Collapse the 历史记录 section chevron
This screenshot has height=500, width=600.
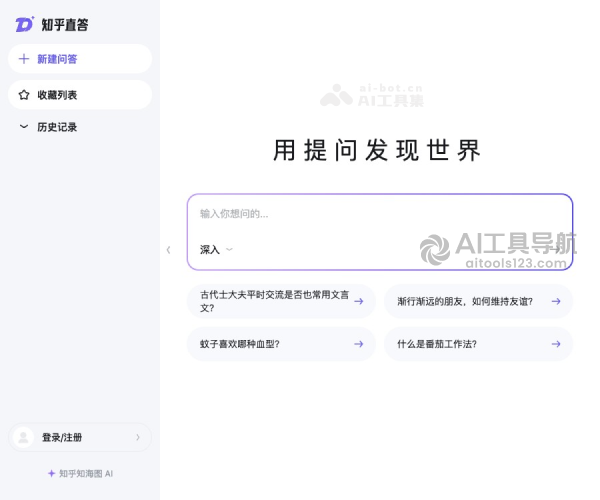(x=24, y=127)
